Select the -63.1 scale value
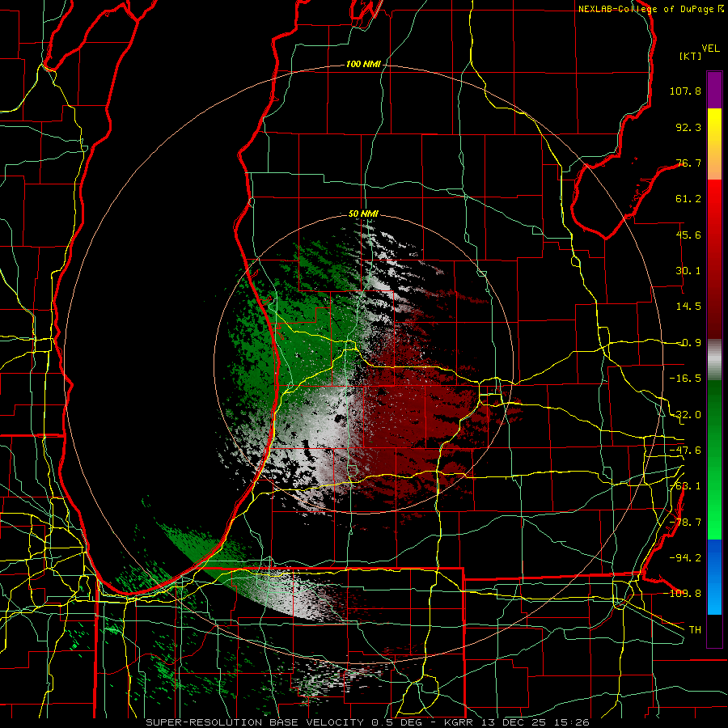Screen dimensions: 728x728 point(685,486)
